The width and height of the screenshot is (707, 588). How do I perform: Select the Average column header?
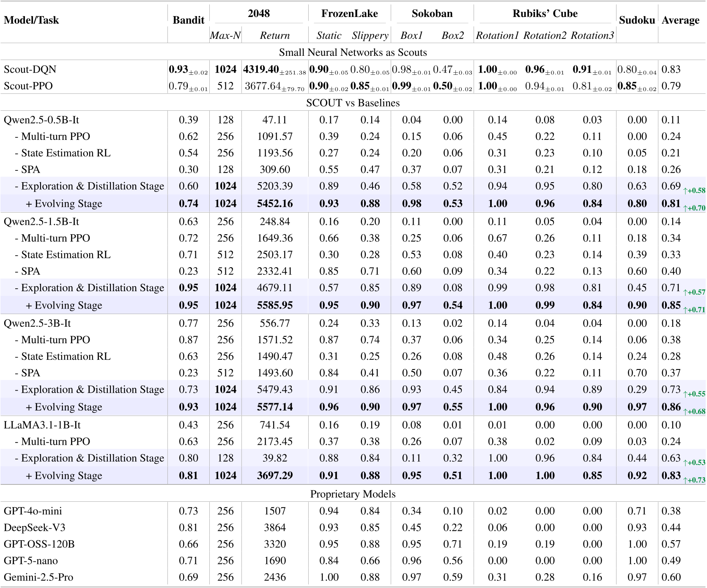click(x=680, y=20)
